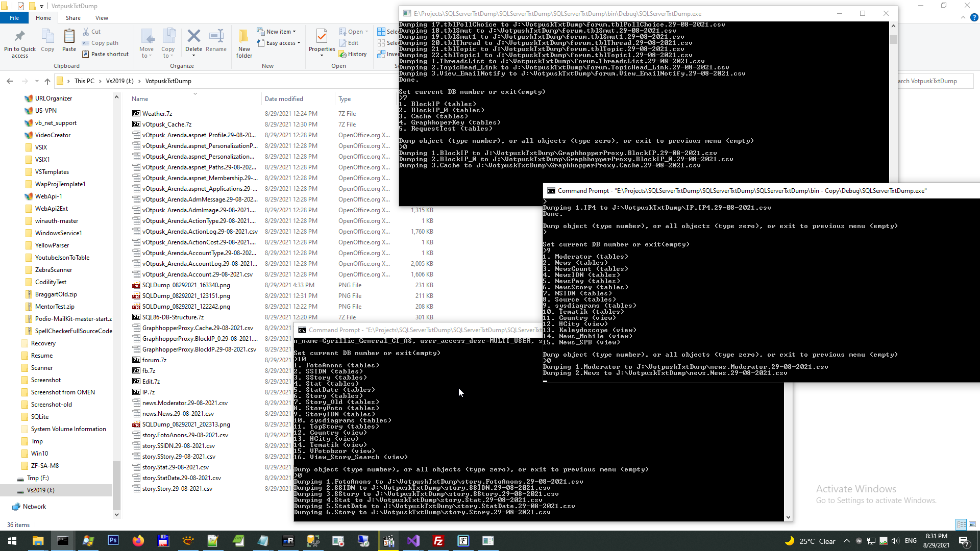Click This PC in the address breadcrumb
Screen dimensions: 980x551
[x=84, y=81]
